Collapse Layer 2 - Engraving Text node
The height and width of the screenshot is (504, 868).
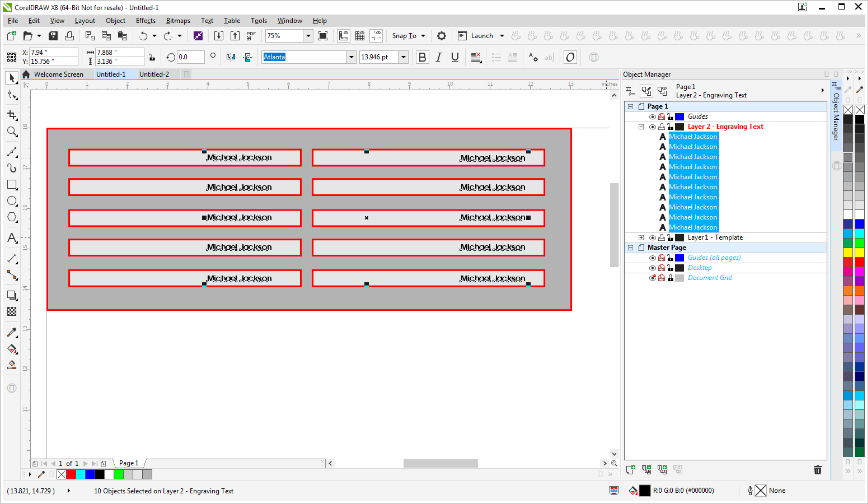click(641, 127)
